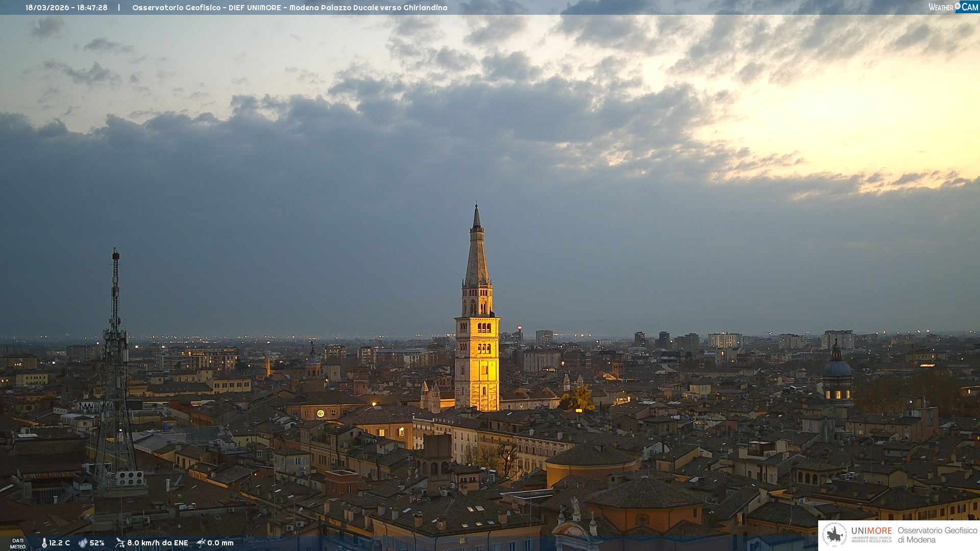Viewport: 980px width, 551px height.
Task: Click the 18/03/2026 date and time stamp
Action: [x=66, y=8]
